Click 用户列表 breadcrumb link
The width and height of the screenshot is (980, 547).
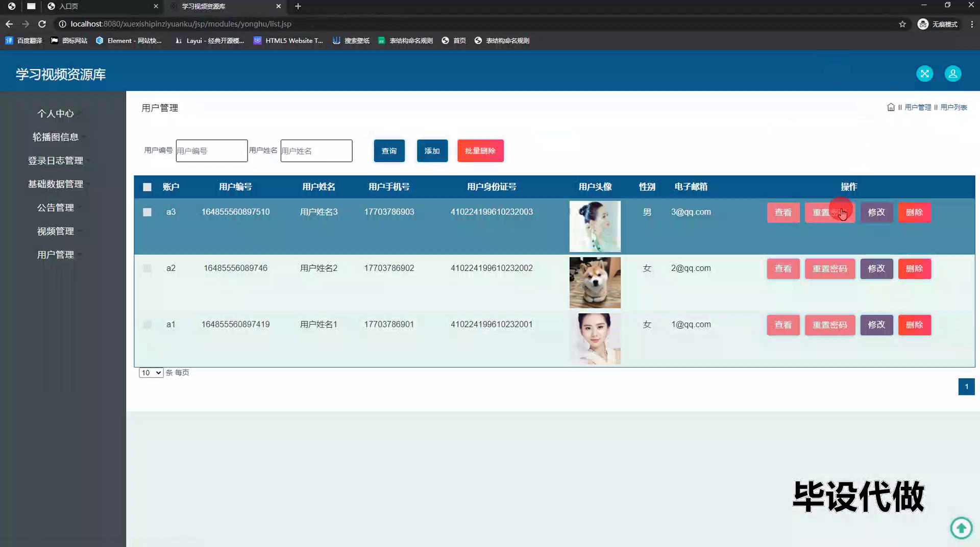pos(953,107)
